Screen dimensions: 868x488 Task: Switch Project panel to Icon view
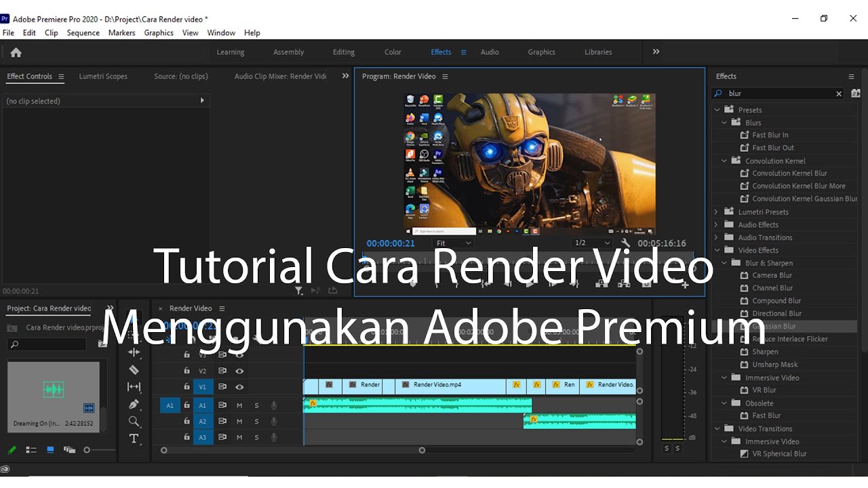50,449
